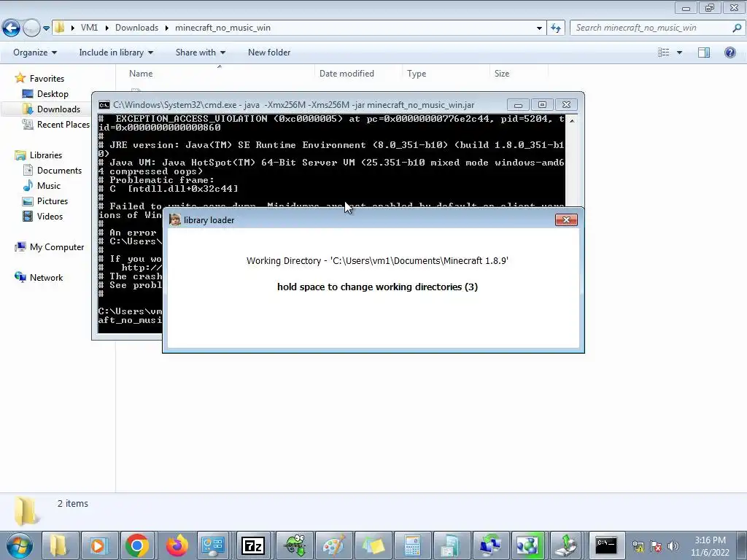
Task: Select VM1 in the address breadcrumb
Action: 89,28
